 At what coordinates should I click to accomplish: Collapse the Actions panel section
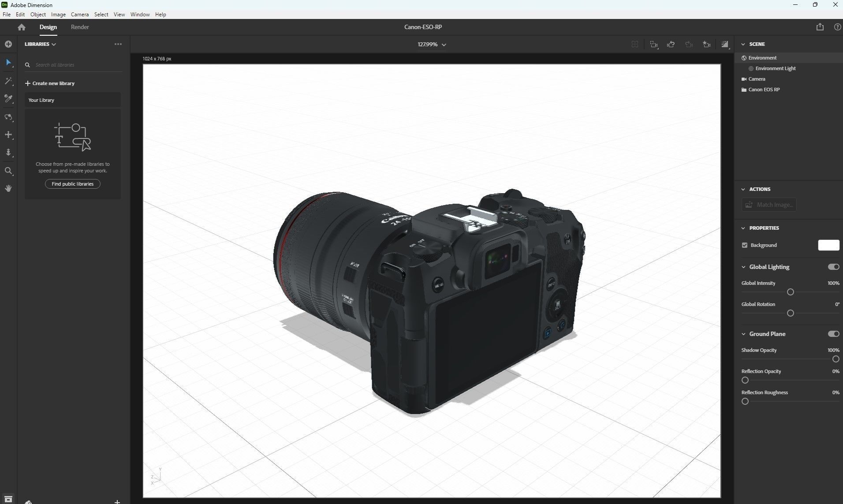click(743, 189)
